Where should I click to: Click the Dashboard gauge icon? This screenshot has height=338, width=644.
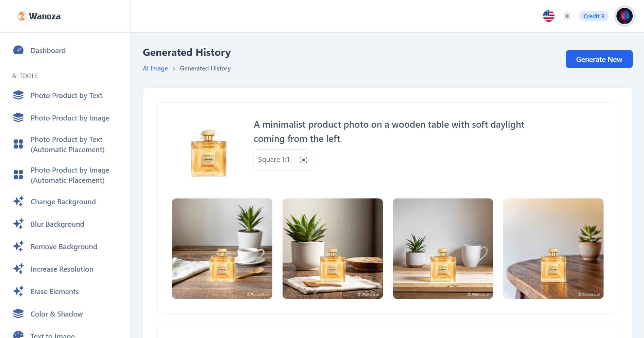click(x=18, y=50)
